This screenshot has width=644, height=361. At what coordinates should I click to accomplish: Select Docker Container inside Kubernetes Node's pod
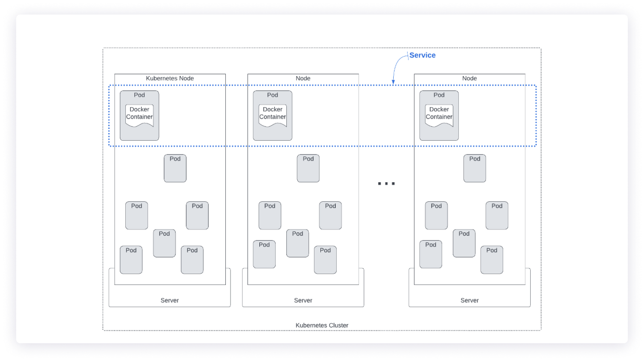(x=140, y=115)
